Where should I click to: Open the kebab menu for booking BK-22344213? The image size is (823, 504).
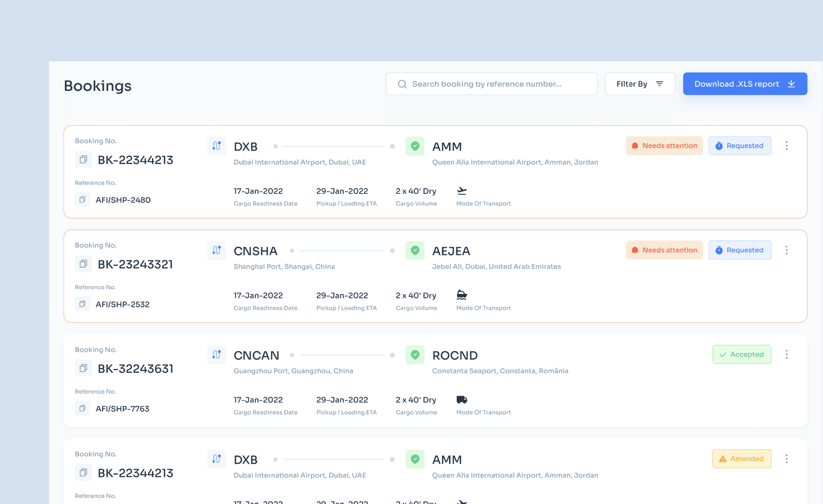tap(787, 146)
